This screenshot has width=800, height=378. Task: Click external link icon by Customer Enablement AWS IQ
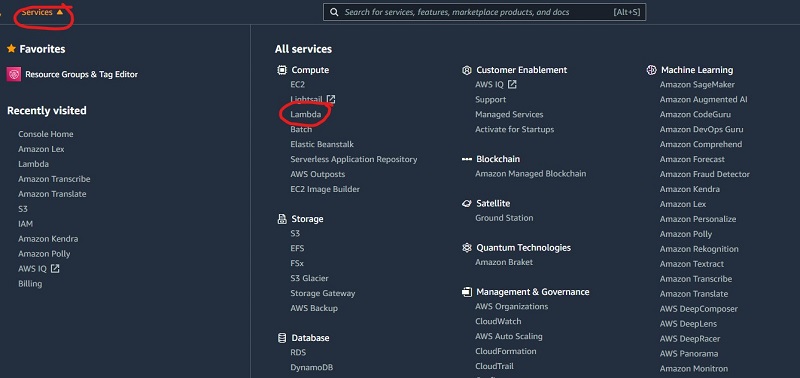(512, 85)
